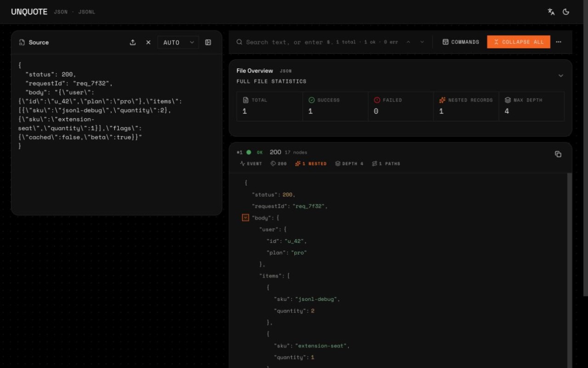Image resolution: width=588 pixels, height=368 pixels.
Task: Open the more options ellipsis menu
Action: point(559,42)
